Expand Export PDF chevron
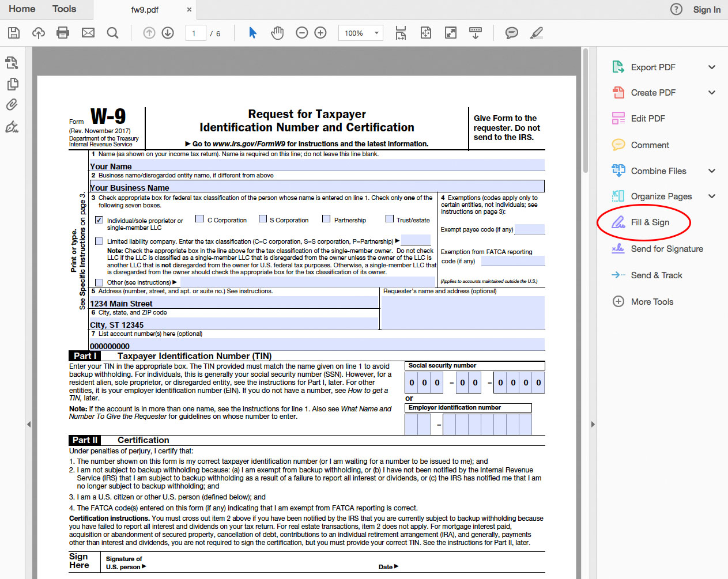The width and height of the screenshot is (728, 579). (x=712, y=67)
